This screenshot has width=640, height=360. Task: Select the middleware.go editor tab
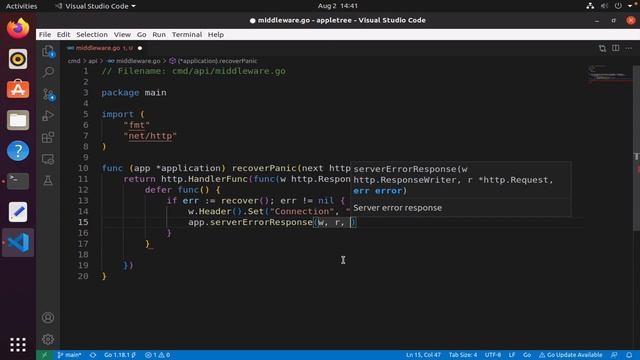(x=104, y=48)
